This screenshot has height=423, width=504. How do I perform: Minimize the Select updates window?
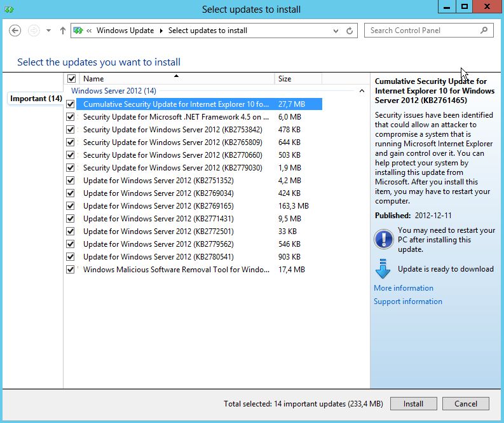(x=447, y=7)
